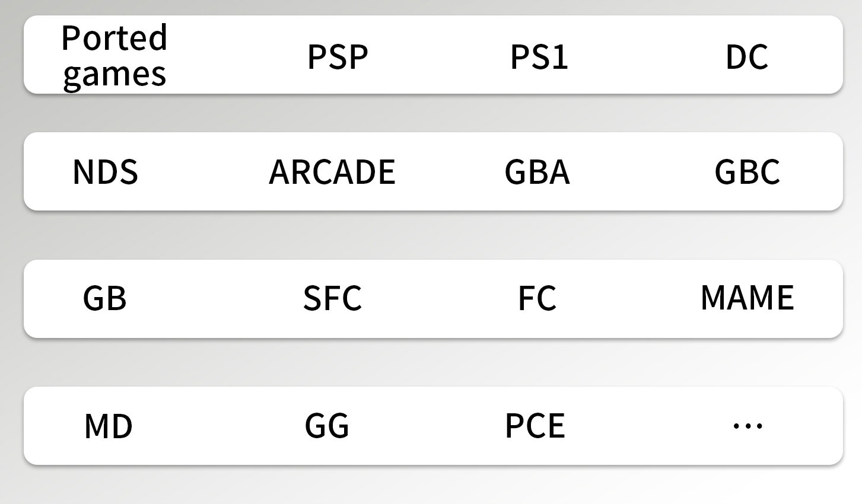Open the MAME category
862x504 pixels.
[747, 298]
